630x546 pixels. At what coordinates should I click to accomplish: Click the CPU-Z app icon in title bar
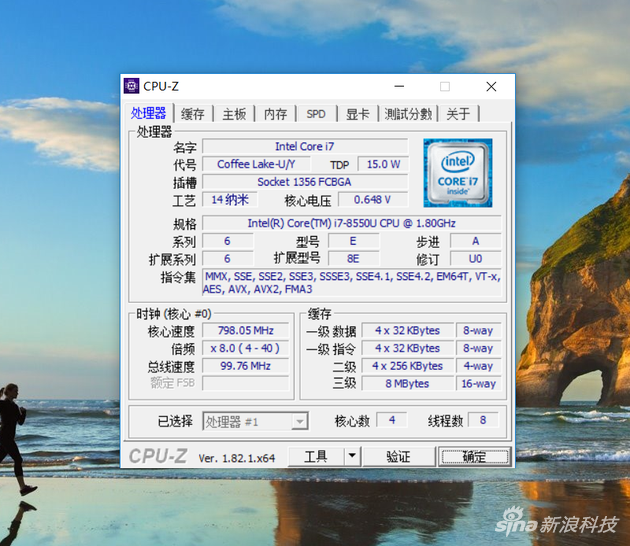(131, 86)
